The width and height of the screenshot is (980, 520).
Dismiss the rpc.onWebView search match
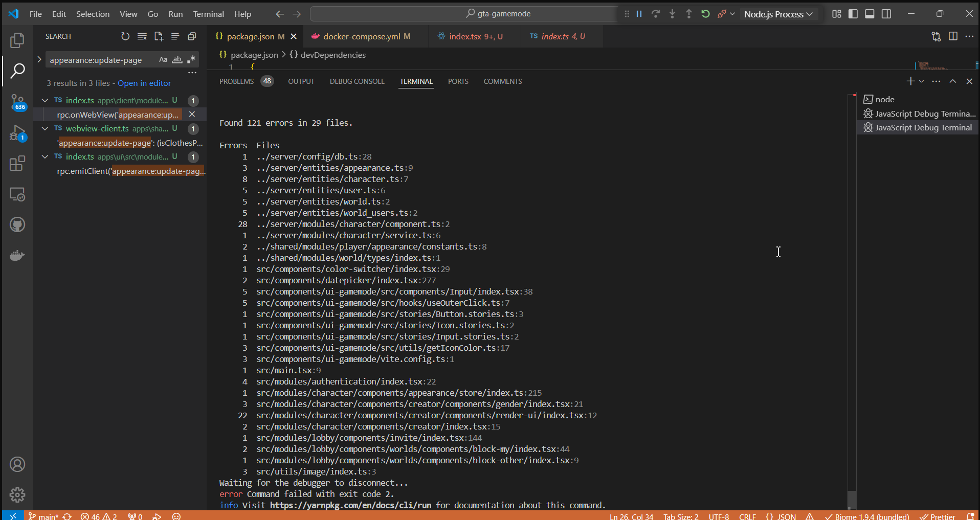pos(192,114)
